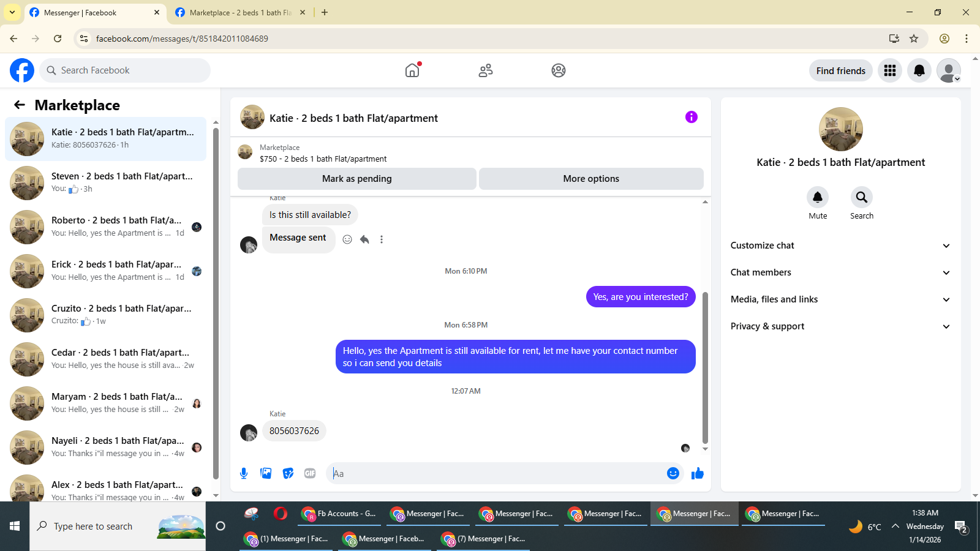Click the back arrow beside Marketplace
Viewport: 980px width, 551px height.
coord(20,105)
